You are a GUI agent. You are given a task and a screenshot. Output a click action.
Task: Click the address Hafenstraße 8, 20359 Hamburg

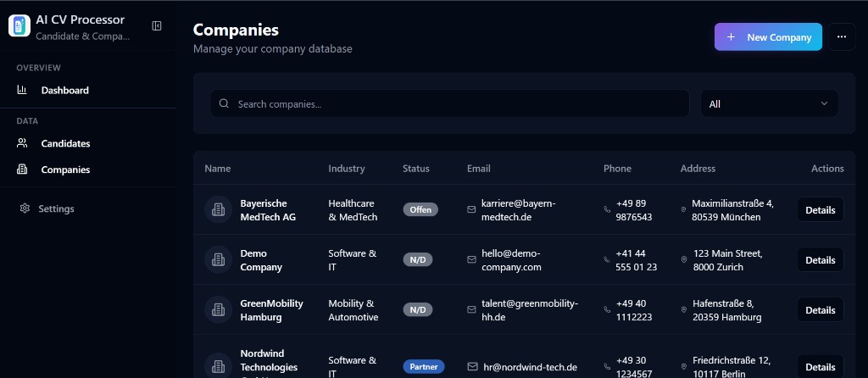[x=726, y=310]
